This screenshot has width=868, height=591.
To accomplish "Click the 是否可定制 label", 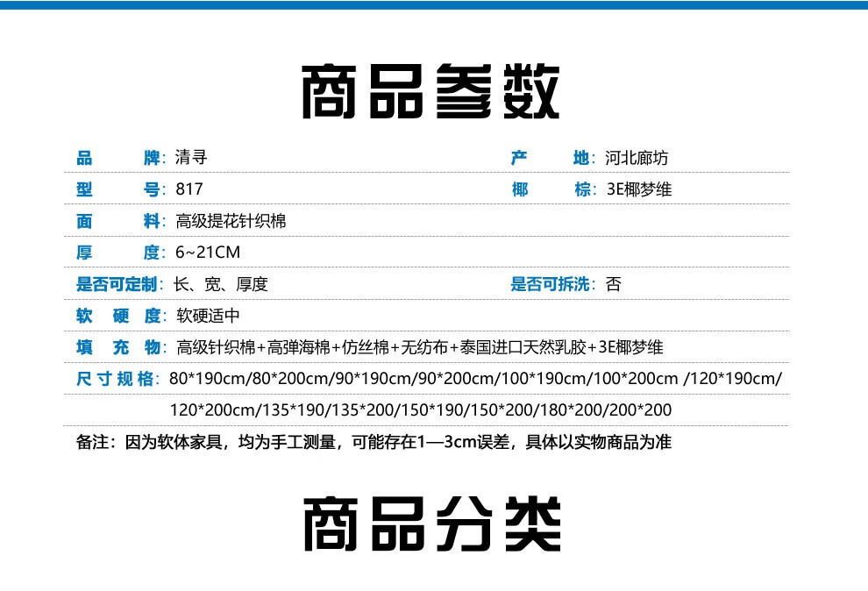I will 117,284.
